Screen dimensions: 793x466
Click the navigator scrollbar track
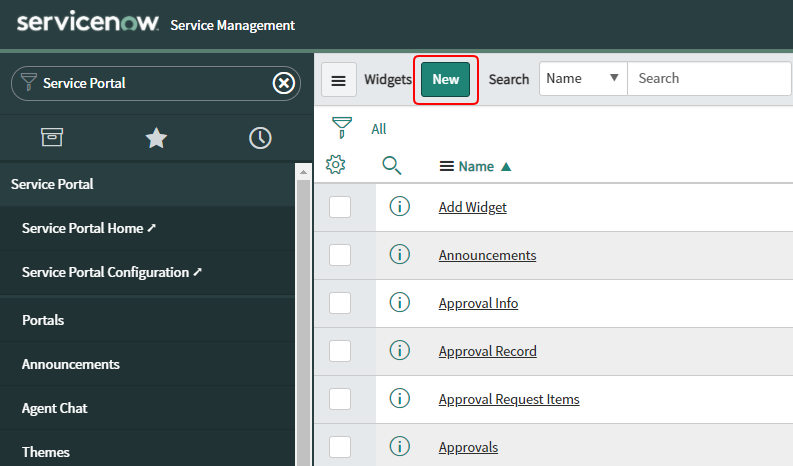click(x=303, y=324)
